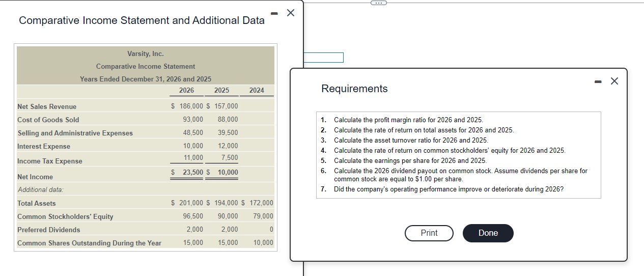Select Common Shares Outstanding During the Year

90,243
